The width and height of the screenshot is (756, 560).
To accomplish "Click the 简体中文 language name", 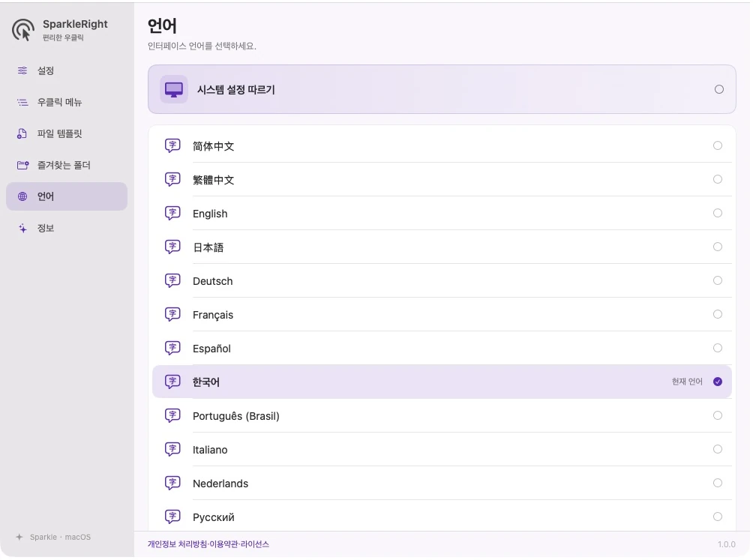I will (214, 146).
